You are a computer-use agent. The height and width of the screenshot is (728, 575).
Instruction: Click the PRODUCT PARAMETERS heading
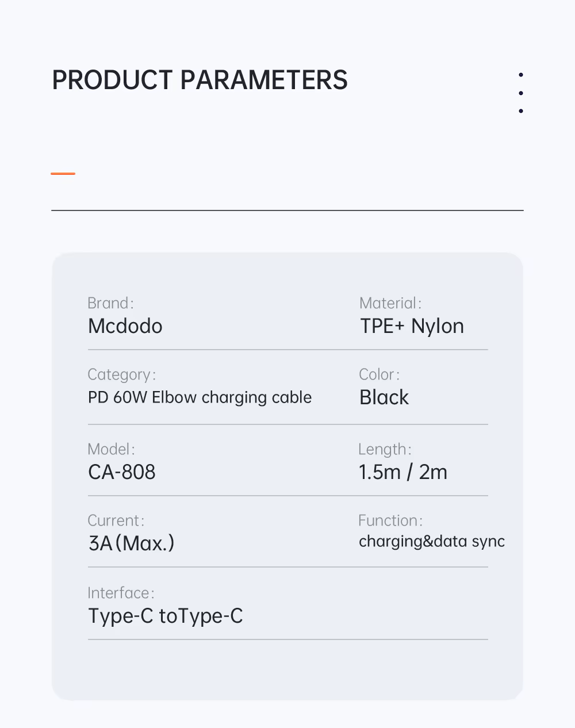click(200, 80)
